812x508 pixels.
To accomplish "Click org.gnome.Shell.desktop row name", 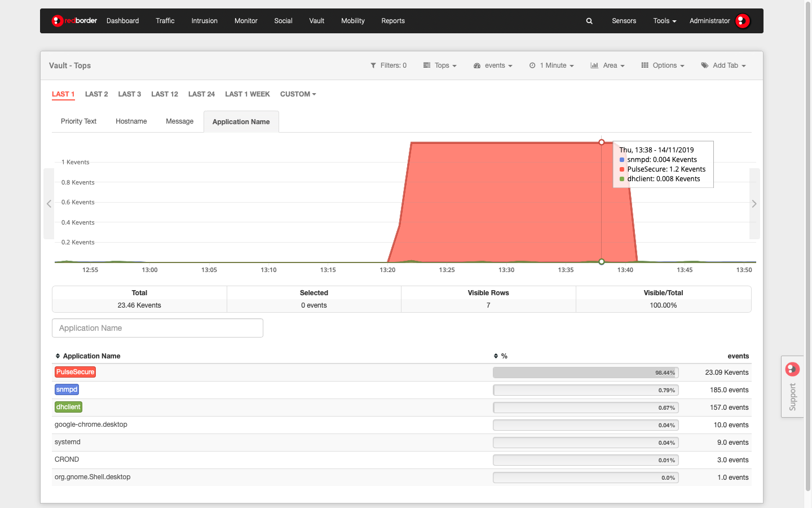I will coord(92,477).
